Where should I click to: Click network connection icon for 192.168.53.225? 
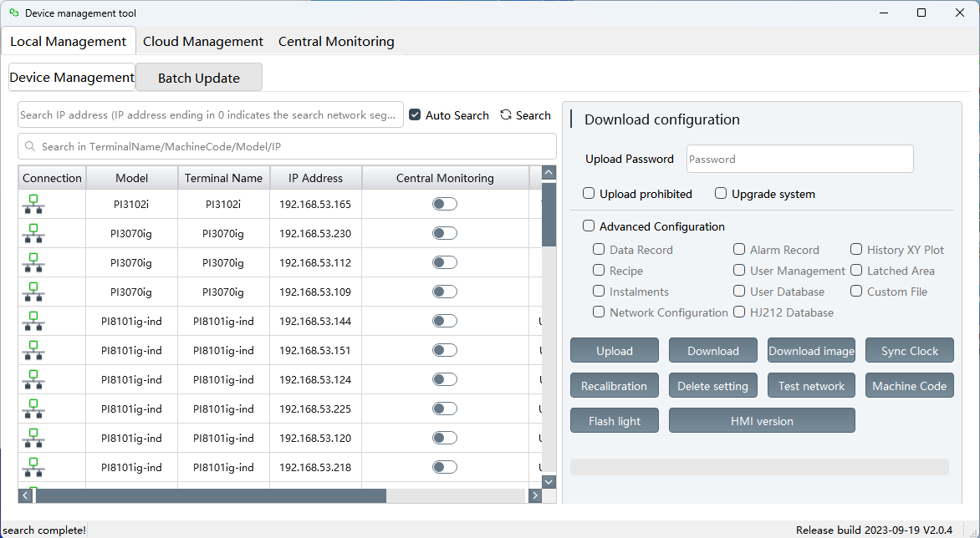(x=33, y=409)
